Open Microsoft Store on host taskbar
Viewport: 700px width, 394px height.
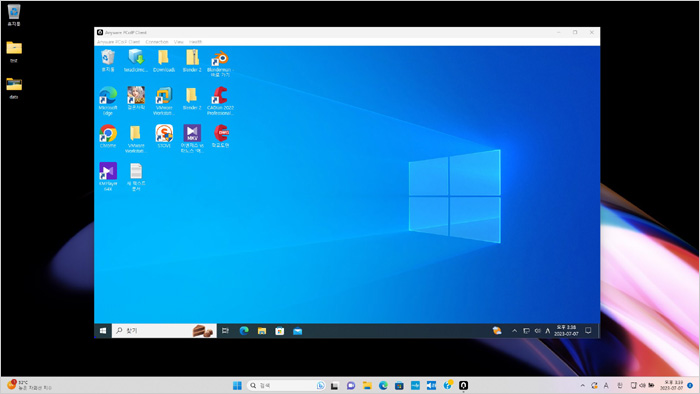(399, 386)
